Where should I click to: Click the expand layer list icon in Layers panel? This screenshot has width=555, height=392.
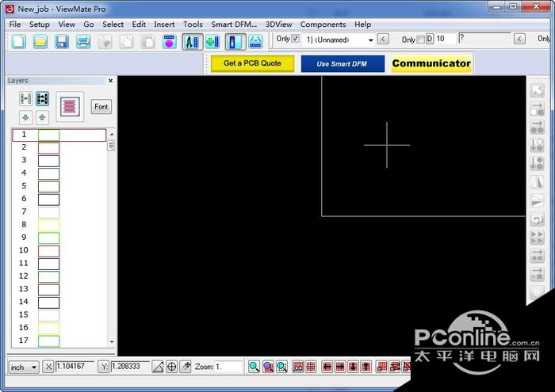point(42,99)
